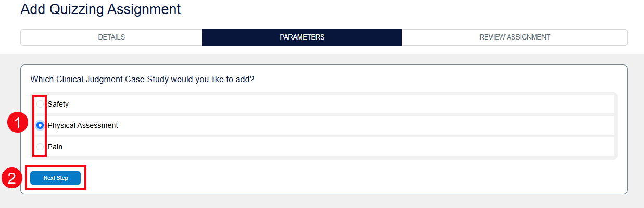Click the red number 2 callout marker
Viewport: 644px width, 208px height.
click(x=11, y=178)
